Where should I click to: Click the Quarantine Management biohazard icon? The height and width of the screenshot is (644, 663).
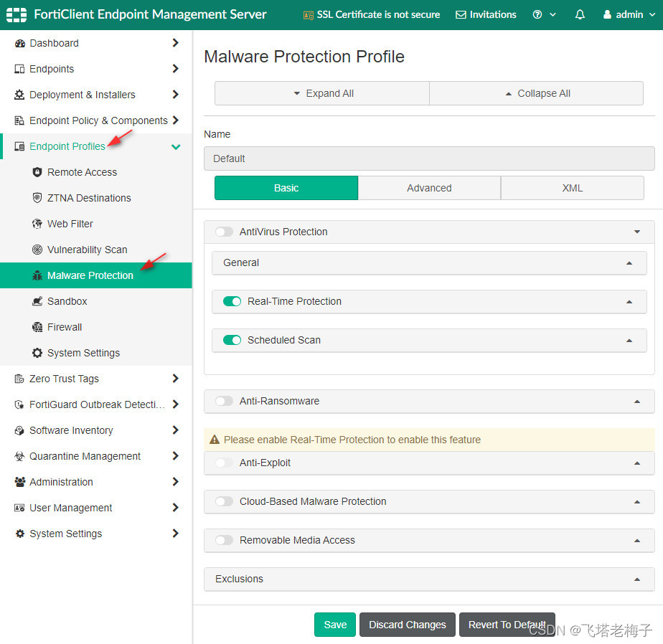coord(19,456)
